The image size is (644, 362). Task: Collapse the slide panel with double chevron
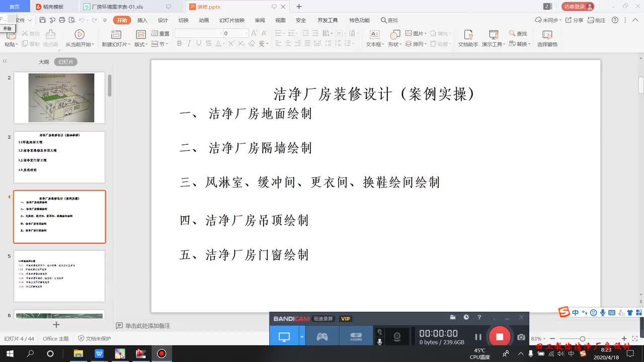point(5,61)
